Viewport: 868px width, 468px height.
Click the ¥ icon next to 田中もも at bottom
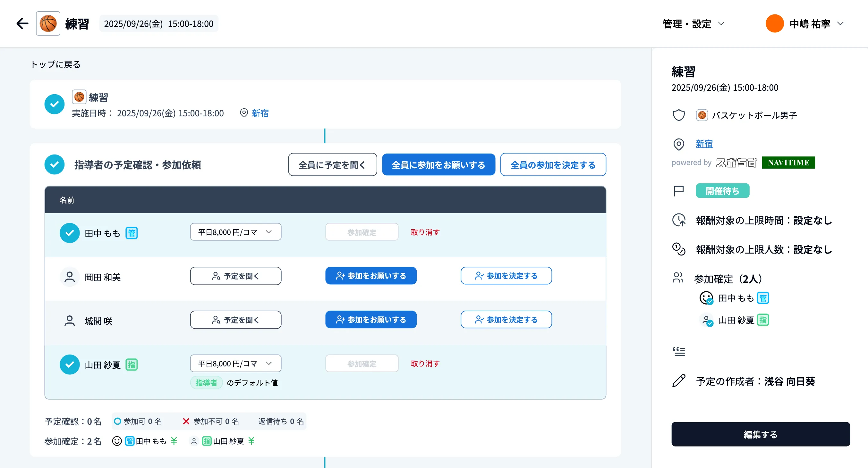click(174, 441)
